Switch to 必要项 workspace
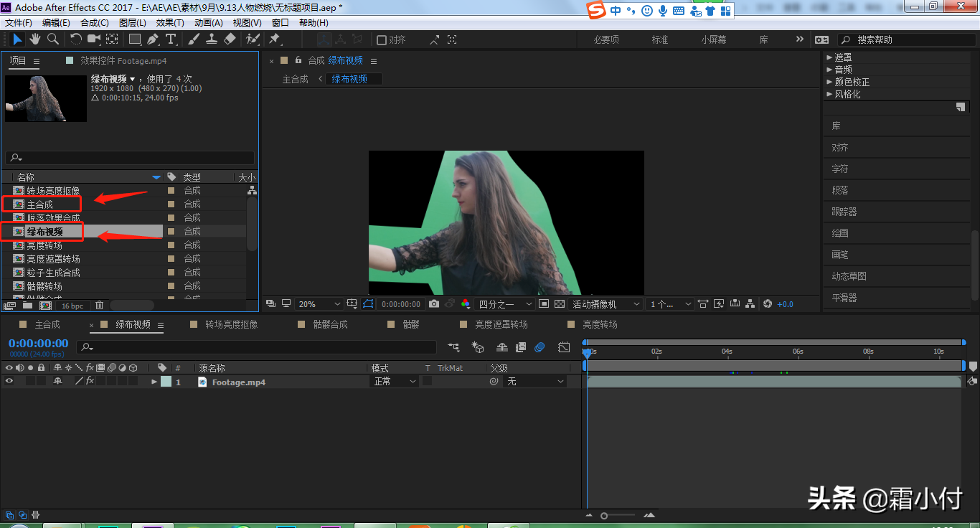 [606, 40]
